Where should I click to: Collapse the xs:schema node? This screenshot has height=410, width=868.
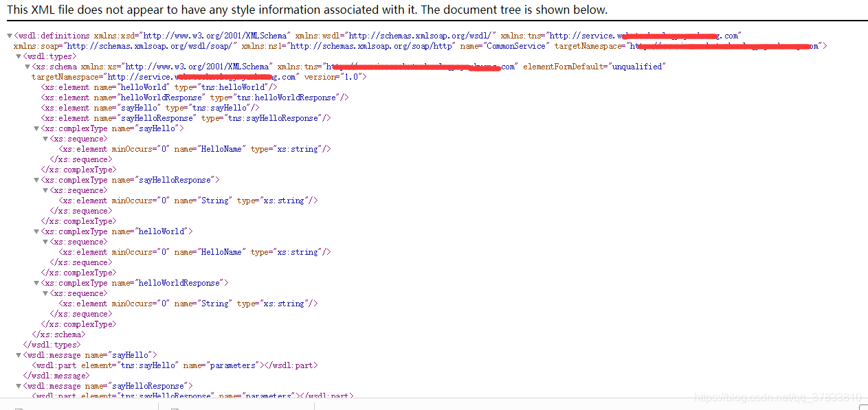coord(27,66)
